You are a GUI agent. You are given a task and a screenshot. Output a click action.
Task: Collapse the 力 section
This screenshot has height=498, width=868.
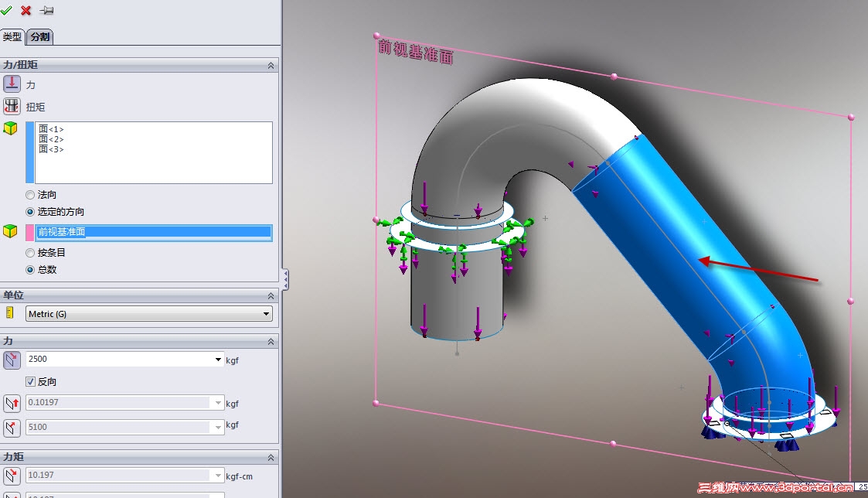click(271, 342)
